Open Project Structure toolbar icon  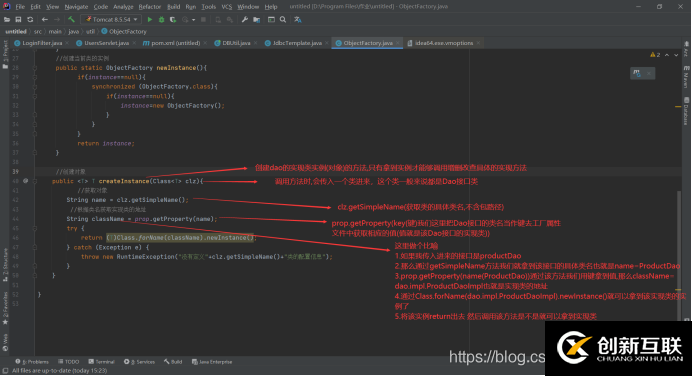(256, 19)
